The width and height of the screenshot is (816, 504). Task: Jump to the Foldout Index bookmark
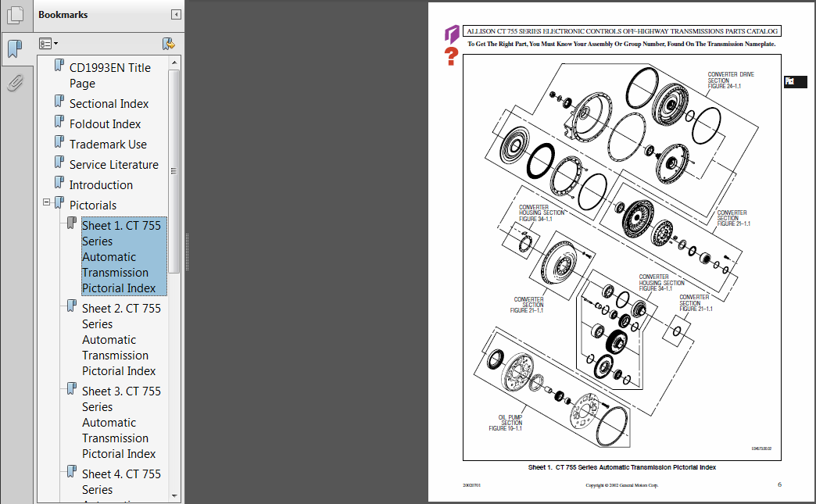click(105, 123)
